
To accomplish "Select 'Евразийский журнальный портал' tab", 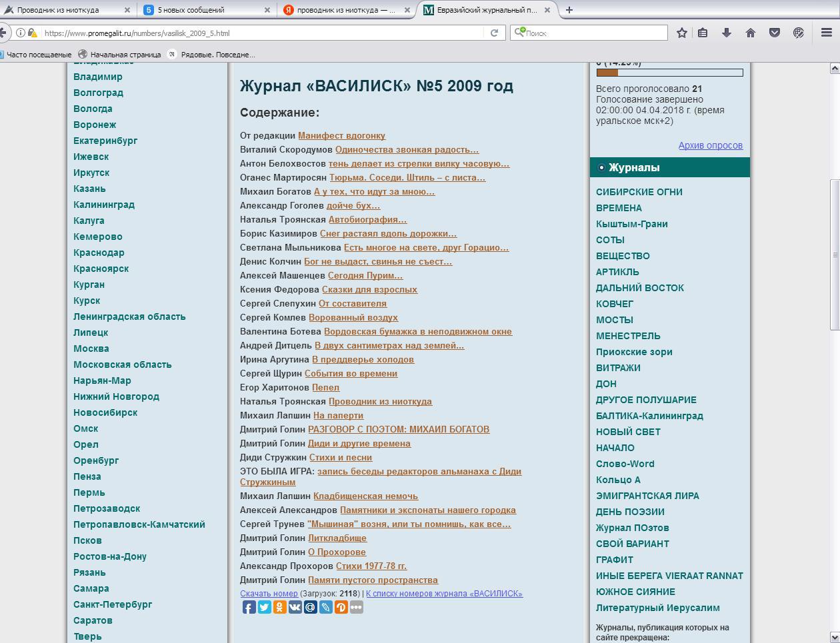I will (x=487, y=10).
